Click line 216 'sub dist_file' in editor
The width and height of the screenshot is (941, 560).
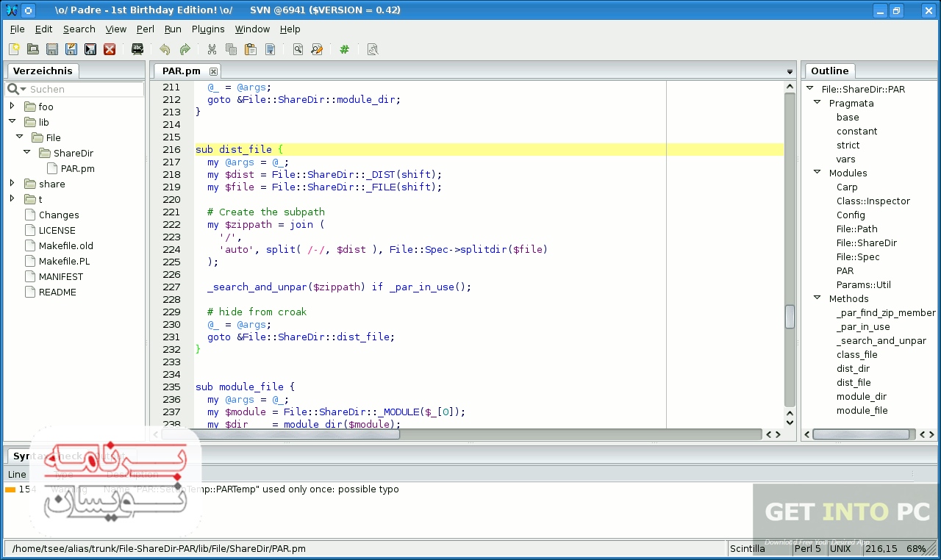(489, 149)
